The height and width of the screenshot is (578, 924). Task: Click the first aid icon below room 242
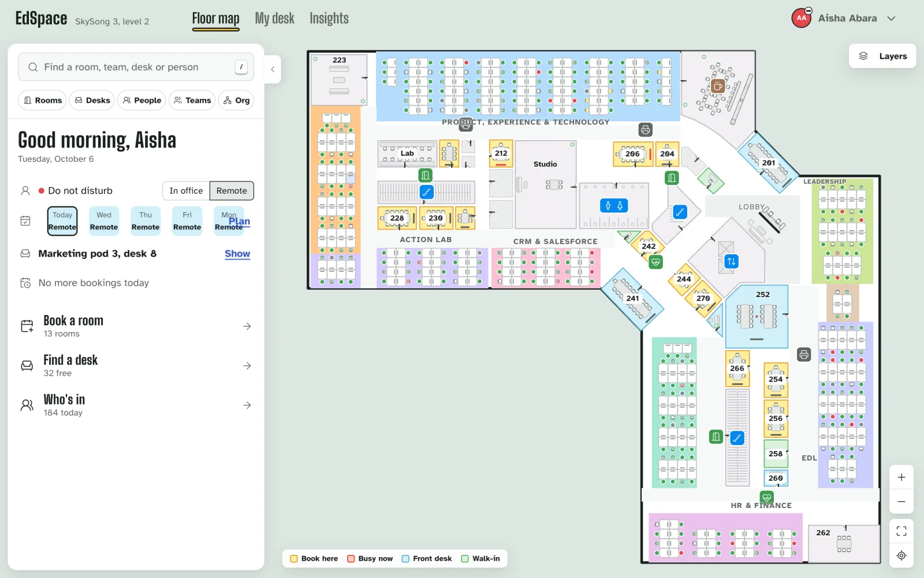655,262
